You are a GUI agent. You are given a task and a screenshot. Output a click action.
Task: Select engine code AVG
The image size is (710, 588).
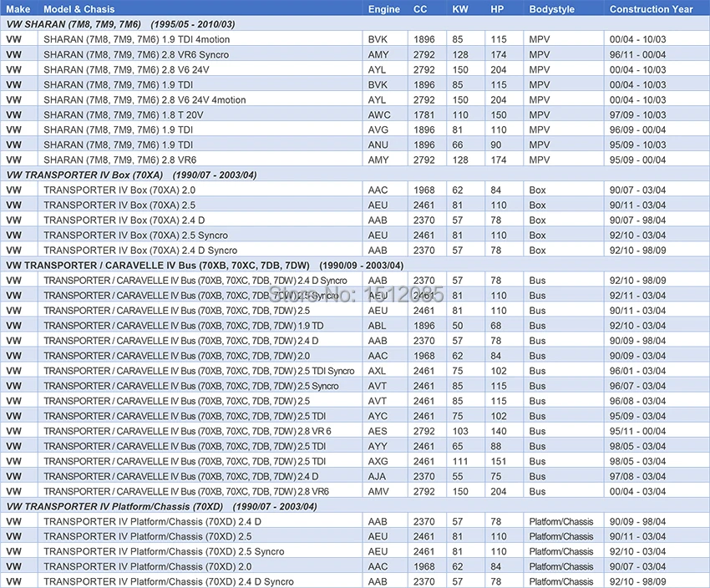378,129
